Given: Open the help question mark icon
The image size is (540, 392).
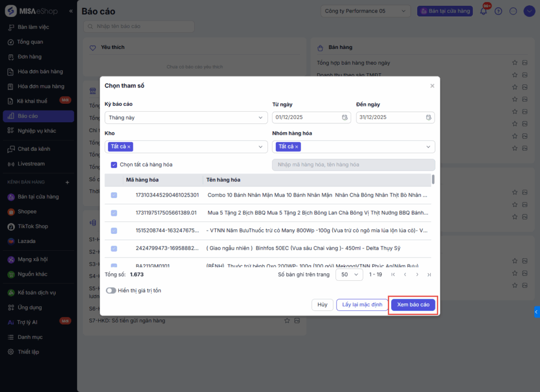Looking at the screenshot, I should coord(498,11).
